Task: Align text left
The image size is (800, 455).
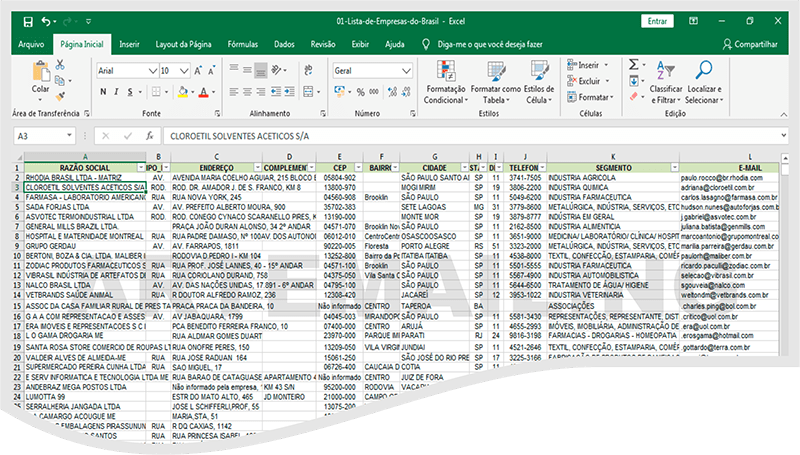Action: point(234,92)
